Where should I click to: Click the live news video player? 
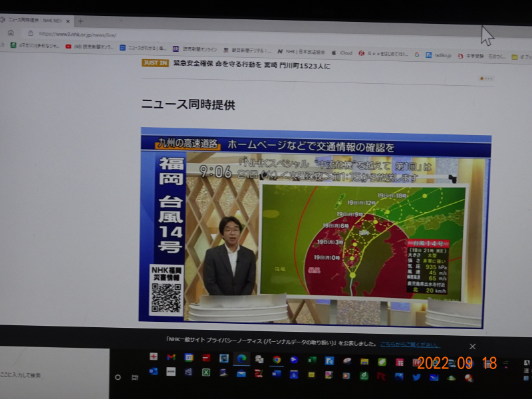tap(315, 228)
